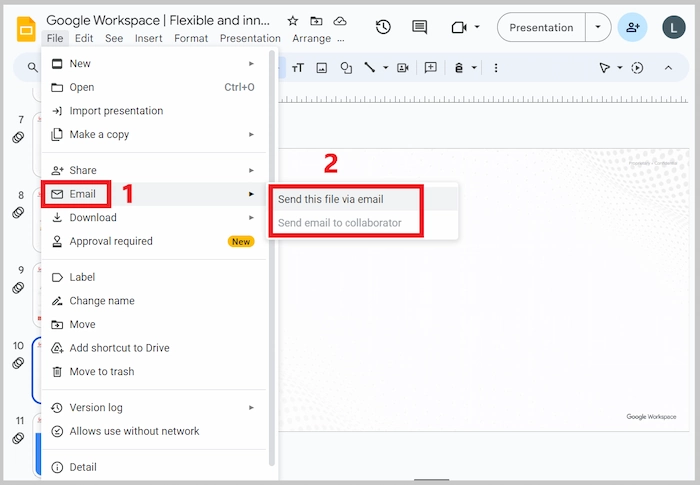
Task: Move presentation using folder icon
Action: (x=316, y=21)
